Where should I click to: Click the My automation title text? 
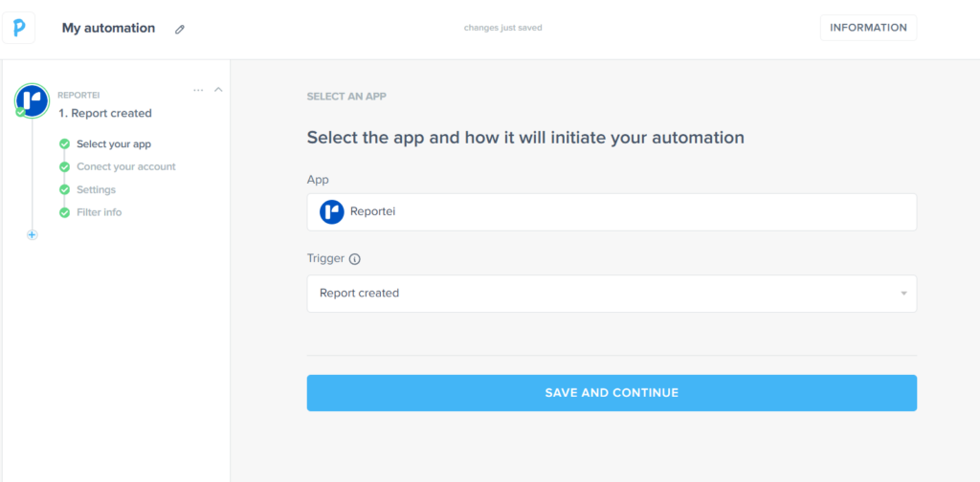pos(108,28)
